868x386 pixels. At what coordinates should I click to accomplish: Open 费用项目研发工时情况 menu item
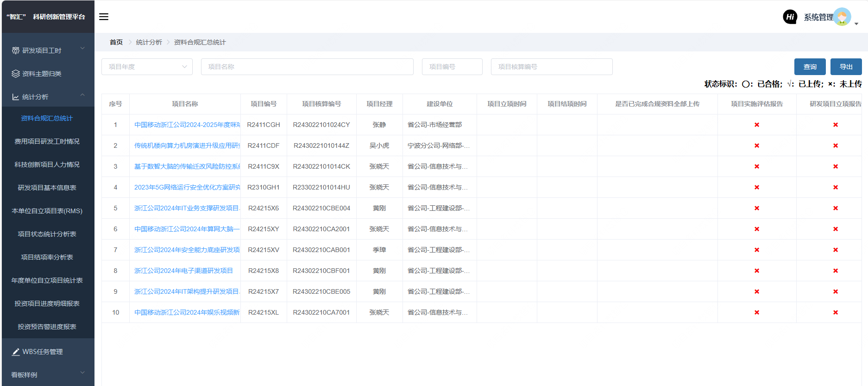click(47, 141)
